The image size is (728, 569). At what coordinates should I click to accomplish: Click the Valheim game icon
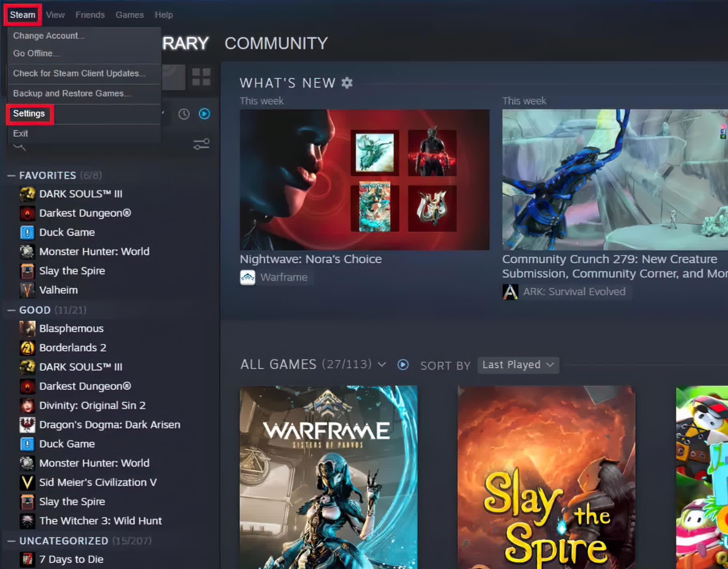[x=27, y=290]
